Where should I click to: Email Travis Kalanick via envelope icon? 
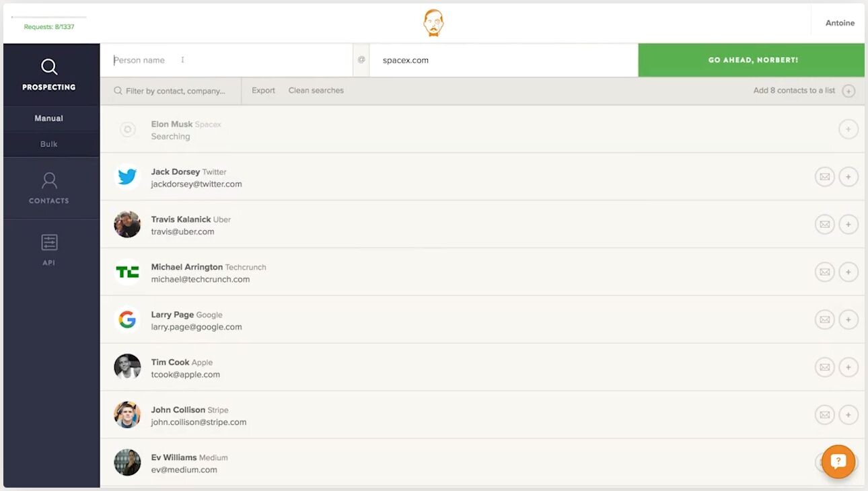tap(824, 225)
